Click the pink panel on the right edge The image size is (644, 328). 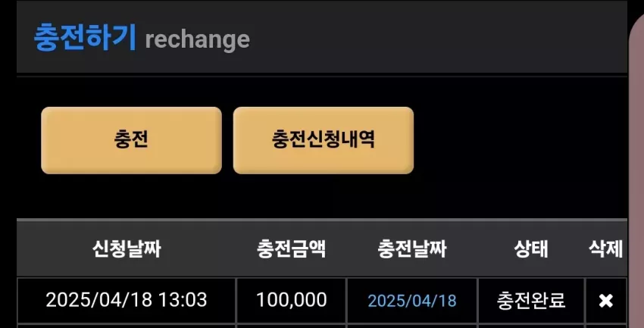click(636, 173)
